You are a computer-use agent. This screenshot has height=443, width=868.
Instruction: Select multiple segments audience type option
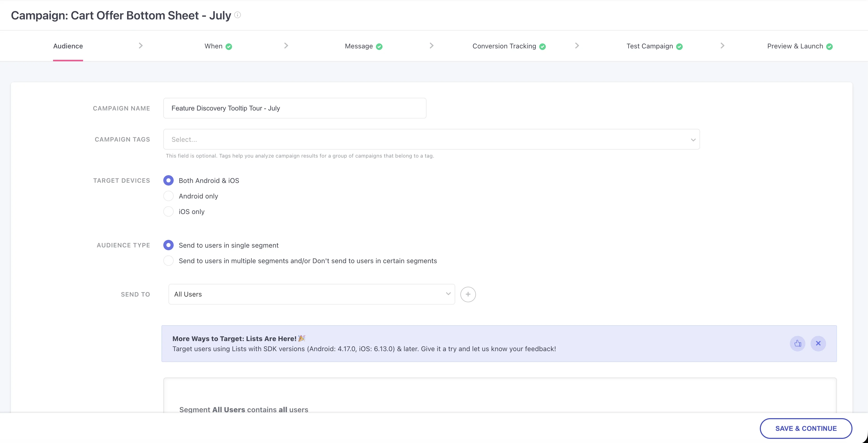(168, 261)
